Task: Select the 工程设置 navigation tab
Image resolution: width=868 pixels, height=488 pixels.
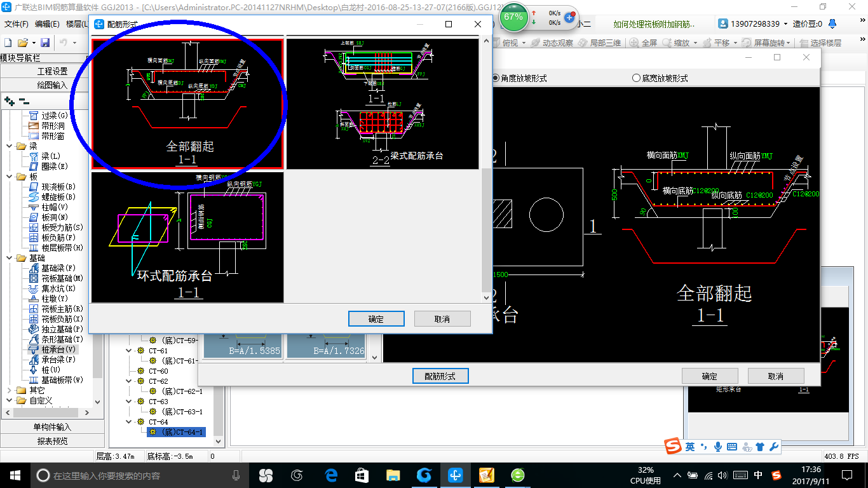Action: [52, 71]
